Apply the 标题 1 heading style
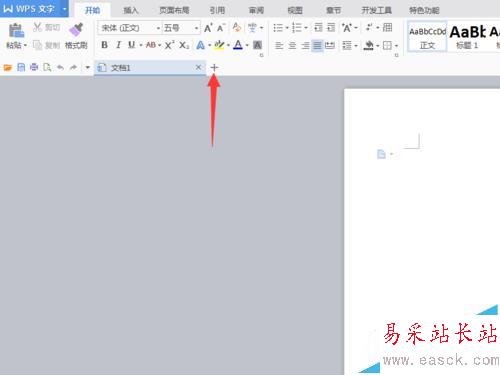Viewport: 500px width, 375px height. 467,37
